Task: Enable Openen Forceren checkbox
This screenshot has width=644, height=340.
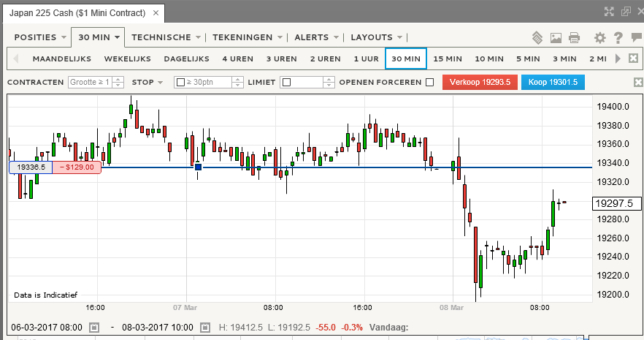Action: click(x=429, y=82)
